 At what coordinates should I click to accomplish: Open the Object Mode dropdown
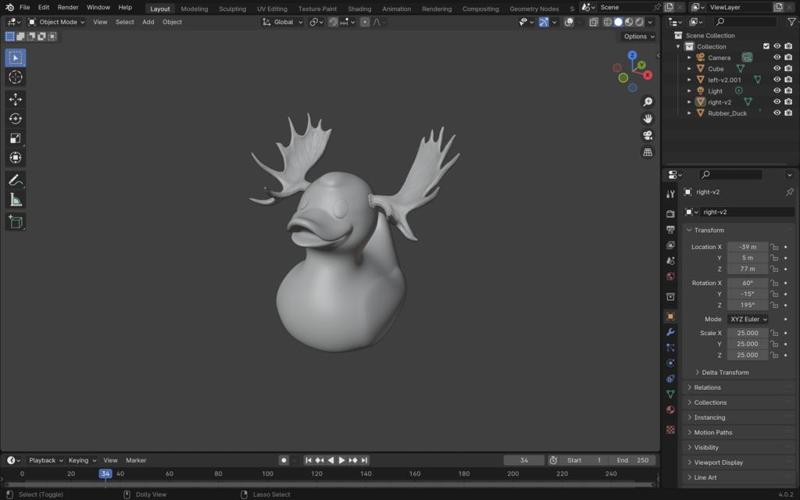pos(57,22)
